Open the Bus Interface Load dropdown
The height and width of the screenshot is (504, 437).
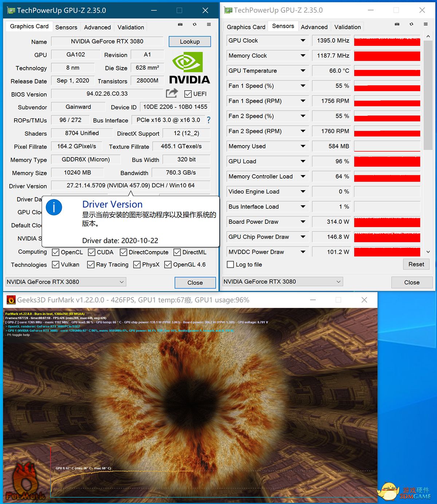(303, 207)
